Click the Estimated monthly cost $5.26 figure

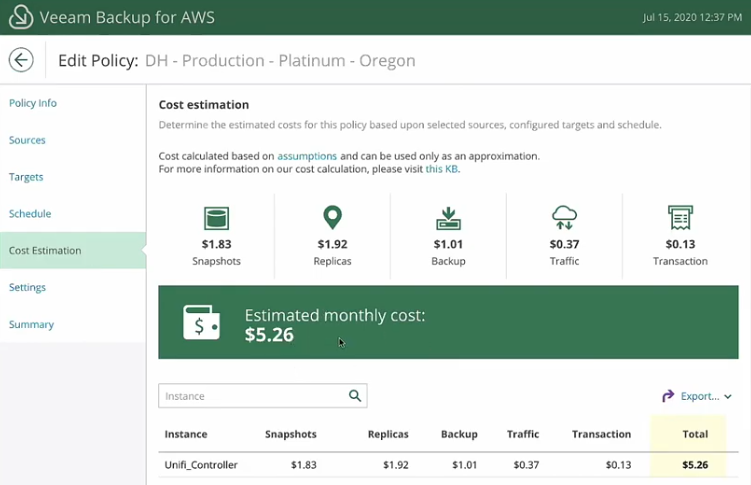[x=269, y=335]
